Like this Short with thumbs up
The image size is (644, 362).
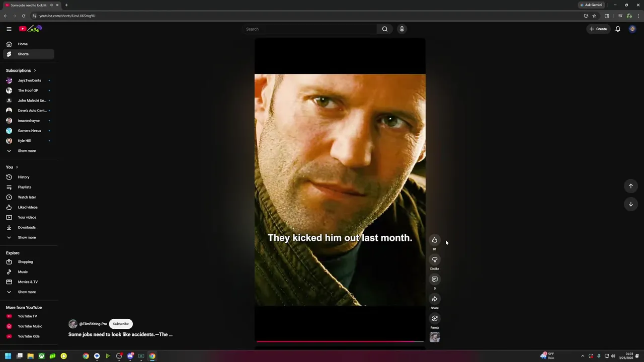click(435, 240)
